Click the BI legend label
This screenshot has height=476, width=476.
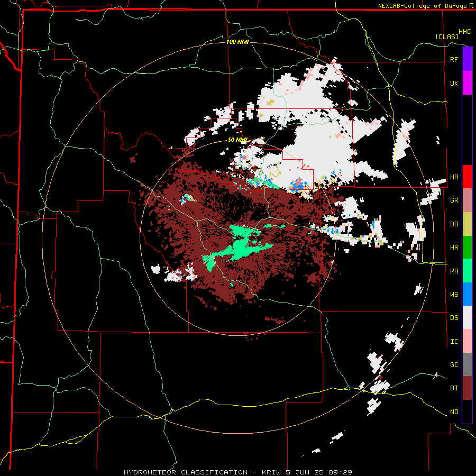point(454,388)
